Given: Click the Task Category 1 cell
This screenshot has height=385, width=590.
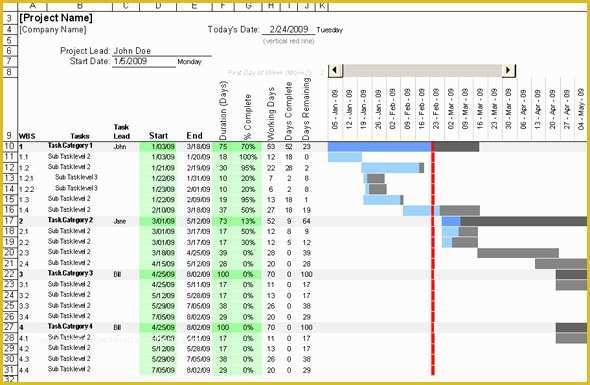Looking at the screenshot, I should tap(70, 146).
